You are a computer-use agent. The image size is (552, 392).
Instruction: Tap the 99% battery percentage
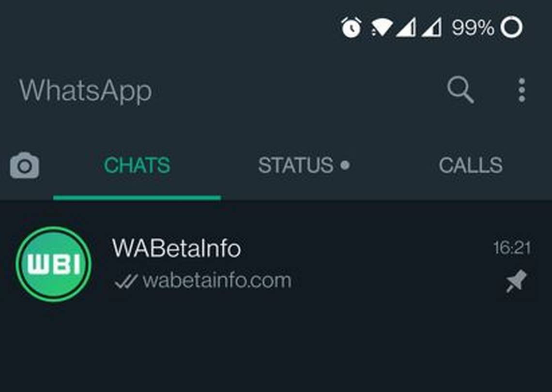473,28
